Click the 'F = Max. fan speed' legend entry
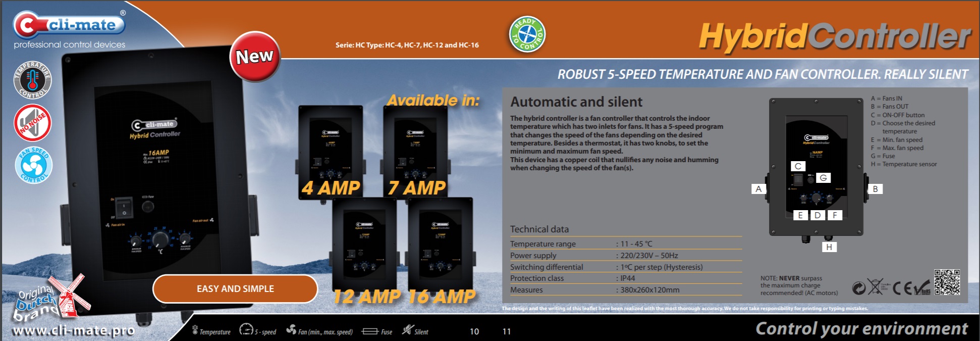 coord(897,148)
